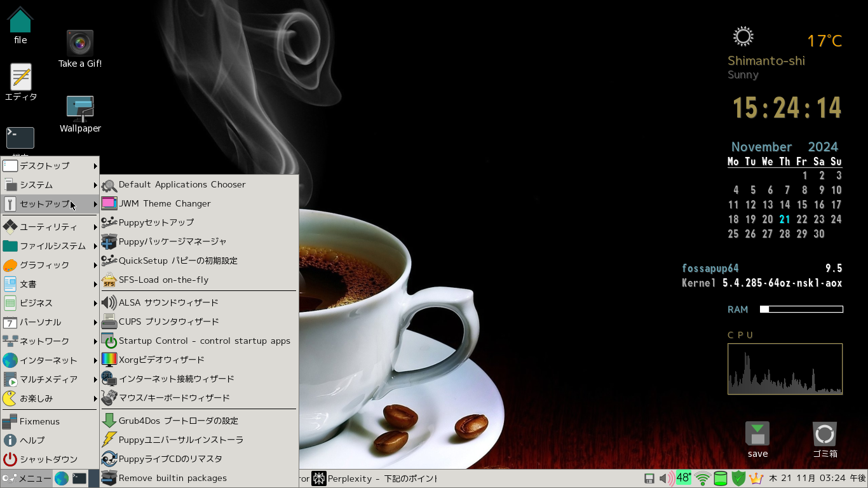Open the Wallpaper desktop icon
The image size is (868, 488).
(80, 114)
